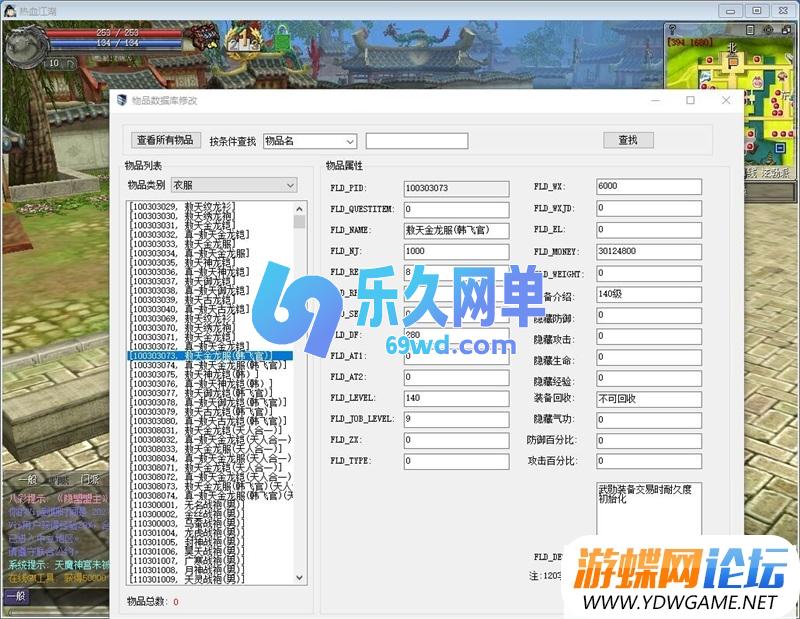This screenshot has width=800, height=619.
Task: Click the 一般 chat tab in game
Action: (x=28, y=480)
